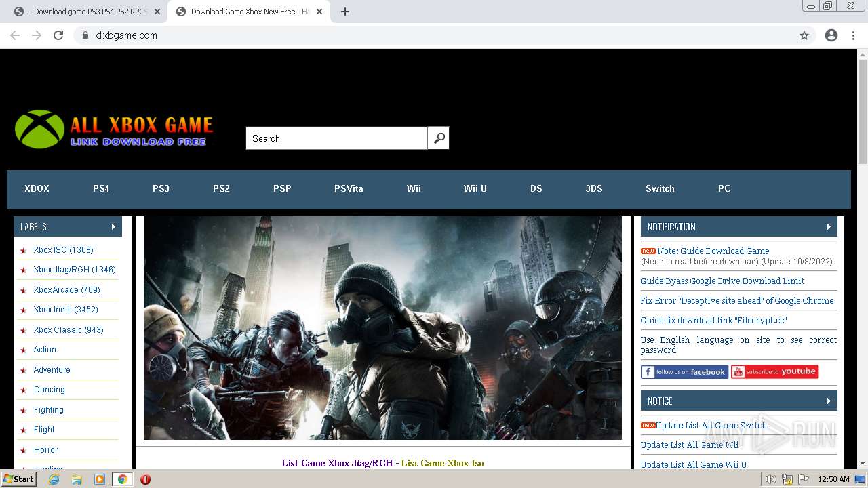868x488 pixels.
Task: Open the Dancing label
Action: 50,390
